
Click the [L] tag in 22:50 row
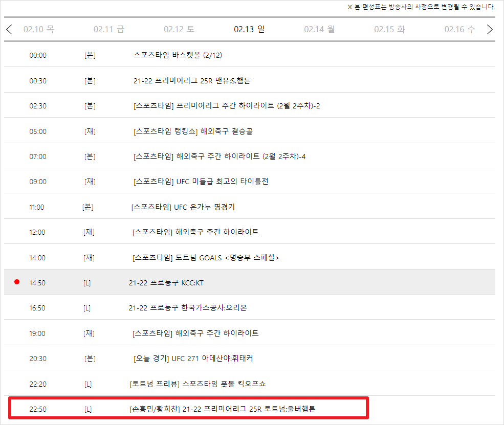point(88,409)
